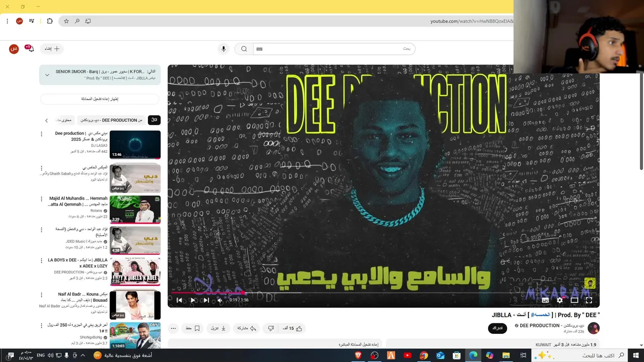Open Majid Al Muhandis Hemmah video thumbnail
Image resolution: width=644 pixels, height=362 pixels.
135,209
